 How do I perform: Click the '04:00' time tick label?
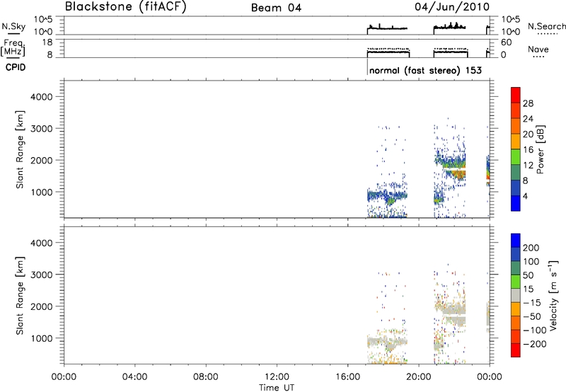134,377
